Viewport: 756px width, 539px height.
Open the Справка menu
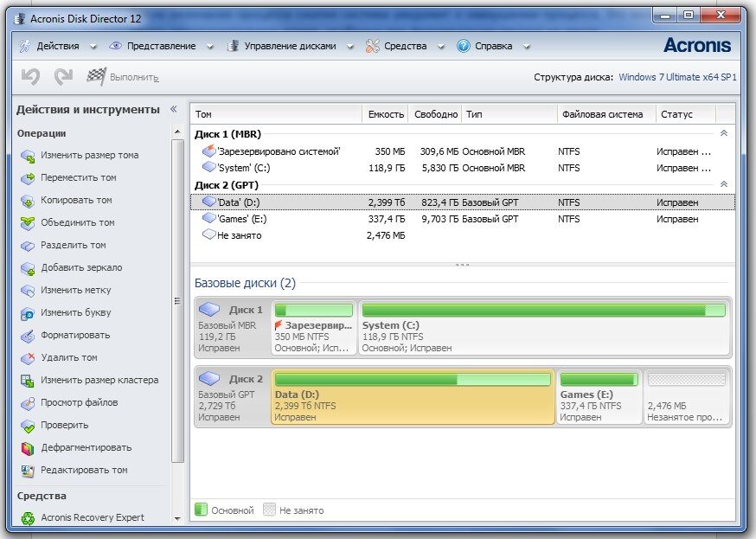pos(494,46)
